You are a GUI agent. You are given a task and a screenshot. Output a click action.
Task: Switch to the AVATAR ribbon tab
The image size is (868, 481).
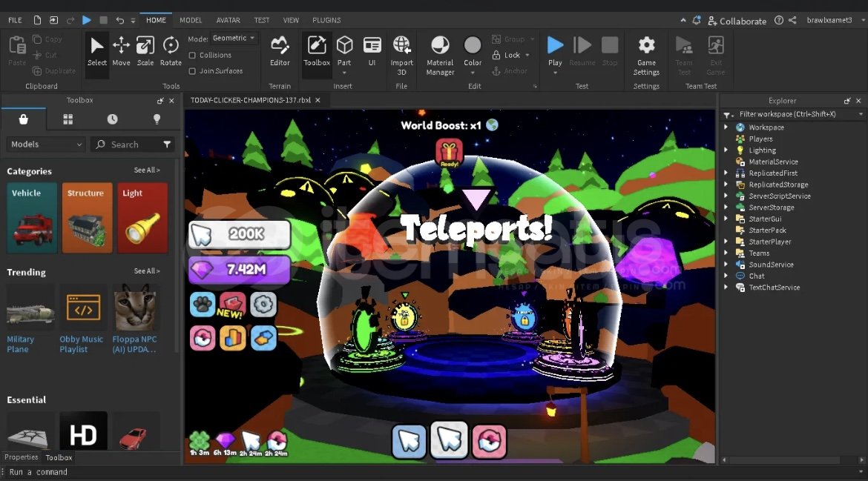coord(228,20)
